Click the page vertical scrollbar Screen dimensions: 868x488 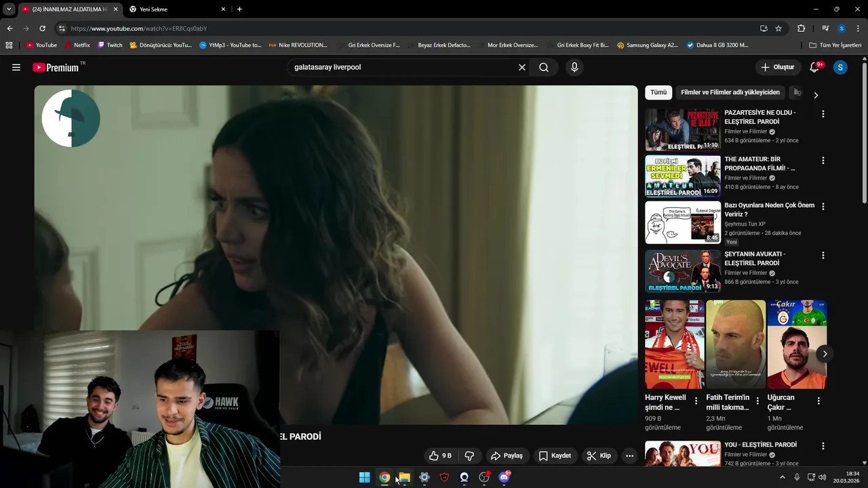865,132
